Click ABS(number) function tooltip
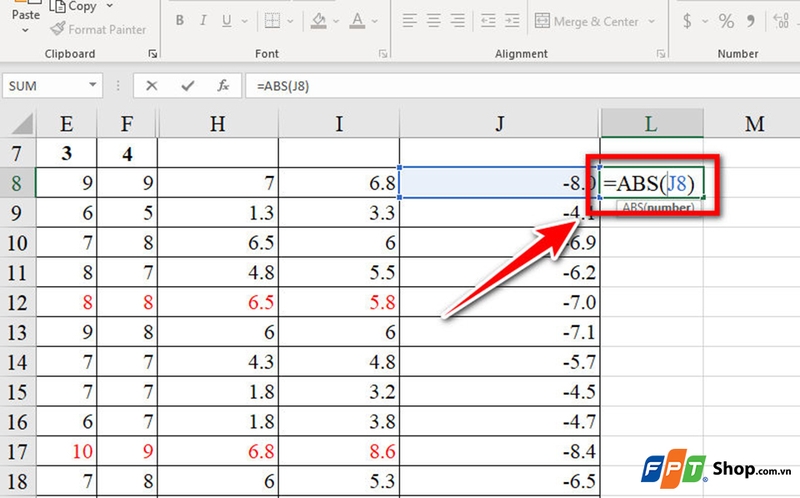 point(658,207)
